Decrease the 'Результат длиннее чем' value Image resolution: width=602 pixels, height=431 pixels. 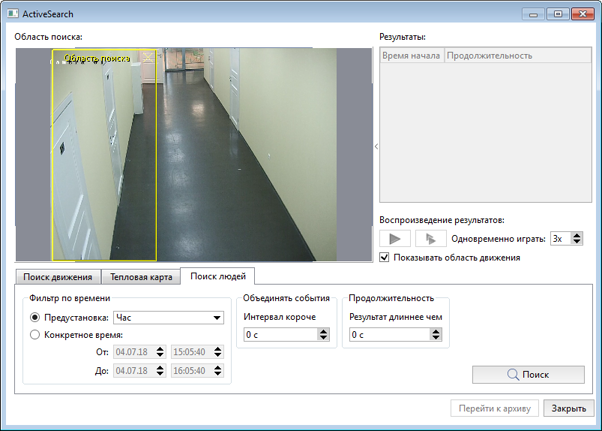429,339
